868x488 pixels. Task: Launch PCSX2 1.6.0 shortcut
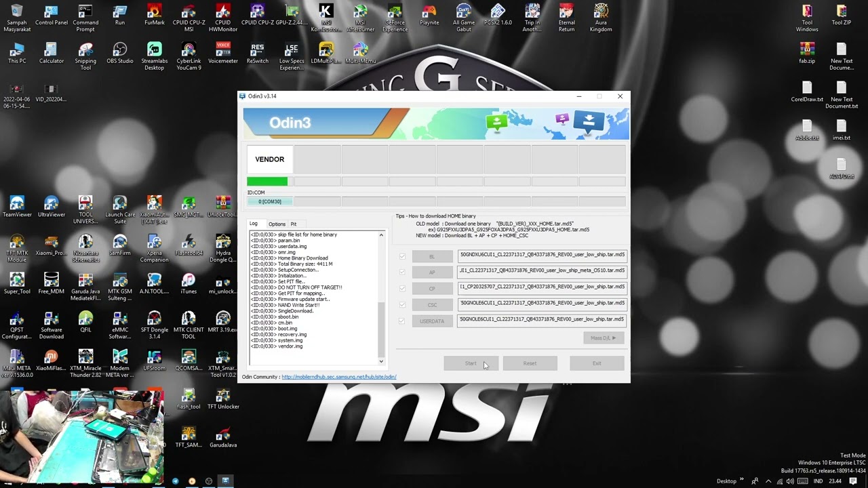tap(498, 15)
